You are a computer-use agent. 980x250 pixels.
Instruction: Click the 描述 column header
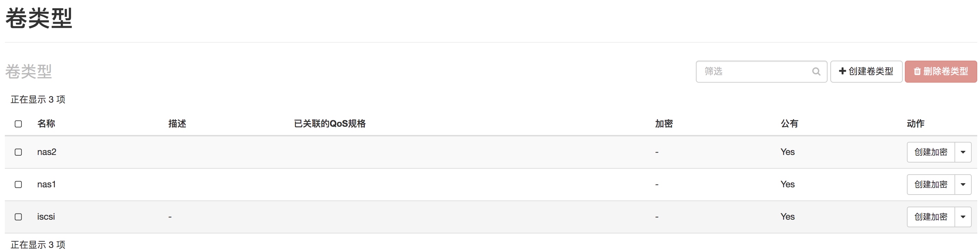[x=177, y=124]
